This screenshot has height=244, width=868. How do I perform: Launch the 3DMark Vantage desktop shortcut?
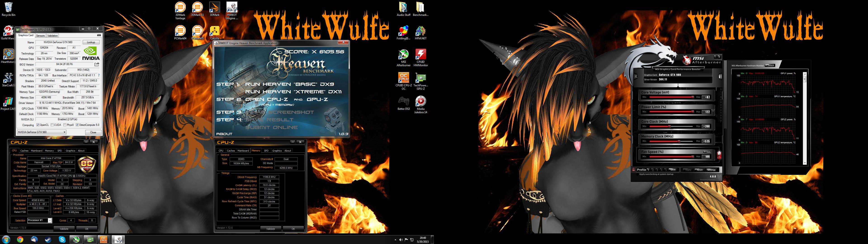click(x=180, y=11)
